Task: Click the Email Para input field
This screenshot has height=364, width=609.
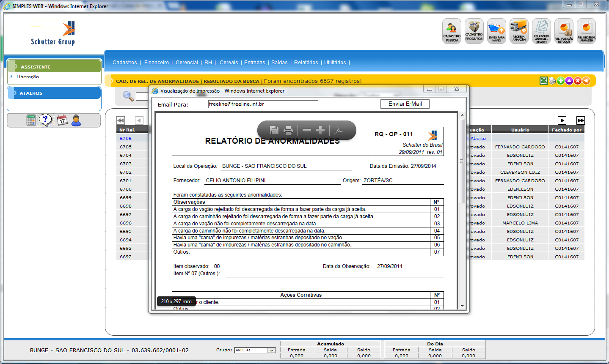Action: point(263,104)
